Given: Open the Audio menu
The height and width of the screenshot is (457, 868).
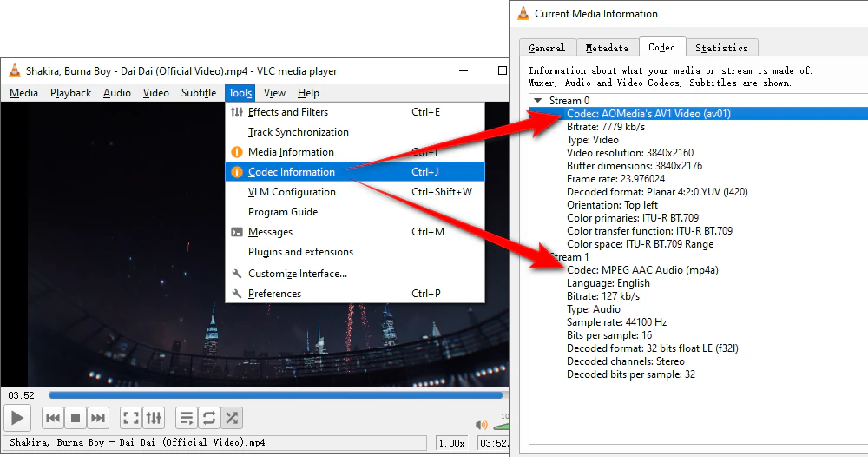Looking at the screenshot, I should (x=117, y=93).
